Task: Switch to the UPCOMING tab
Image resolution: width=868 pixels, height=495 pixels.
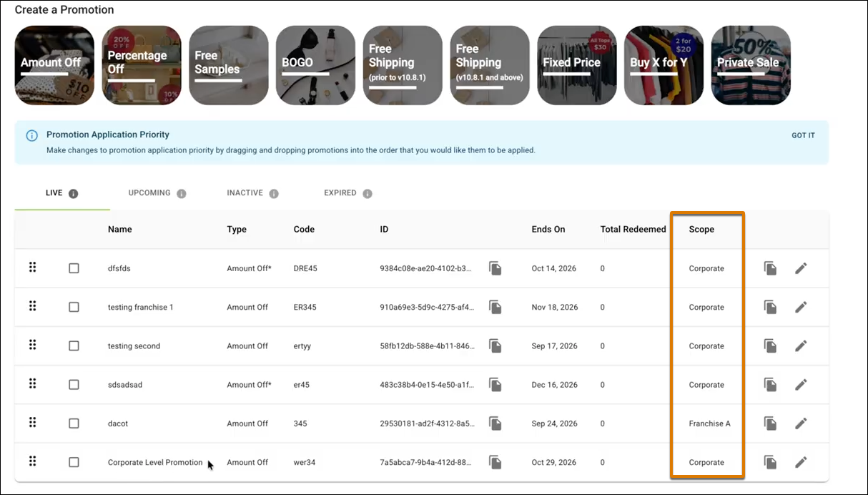Action: (149, 193)
